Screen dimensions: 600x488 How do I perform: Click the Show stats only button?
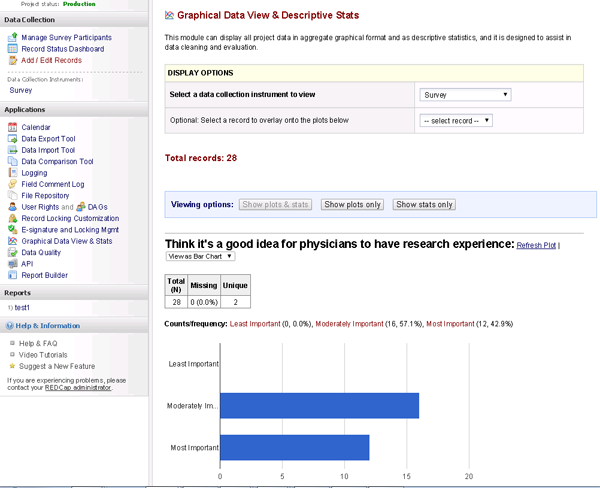(x=424, y=204)
